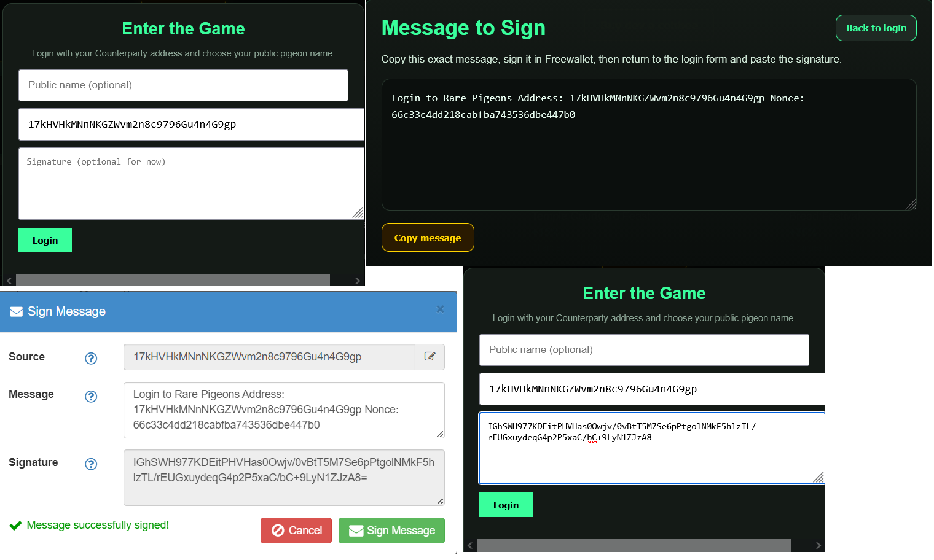The image size is (934, 560).
Task: Click the 'Source' label
Action: [x=26, y=357]
